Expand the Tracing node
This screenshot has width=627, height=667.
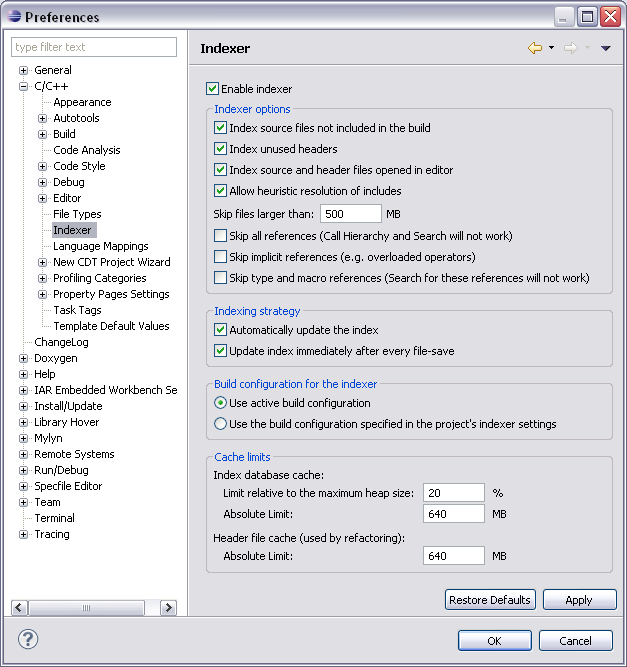pos(23,535)
